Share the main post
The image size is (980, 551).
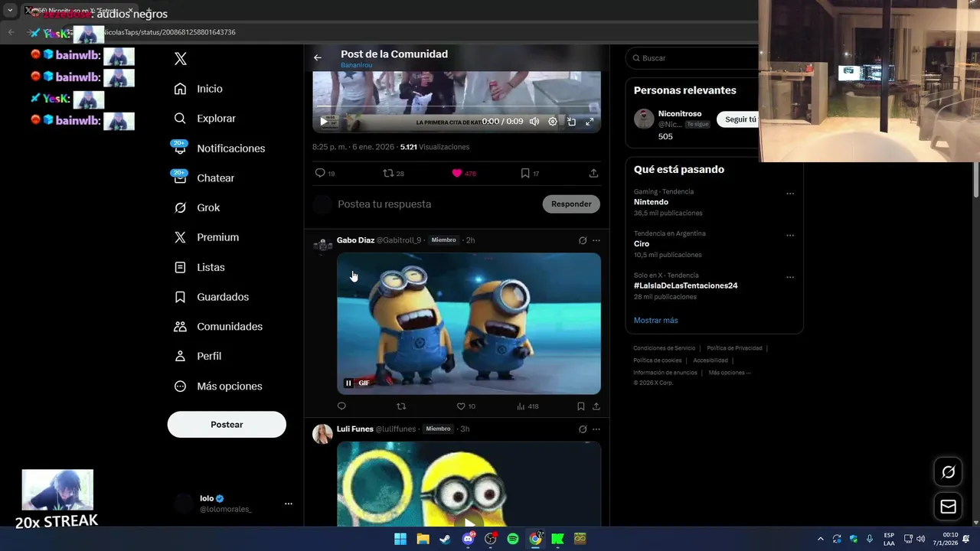pos(593,174)
